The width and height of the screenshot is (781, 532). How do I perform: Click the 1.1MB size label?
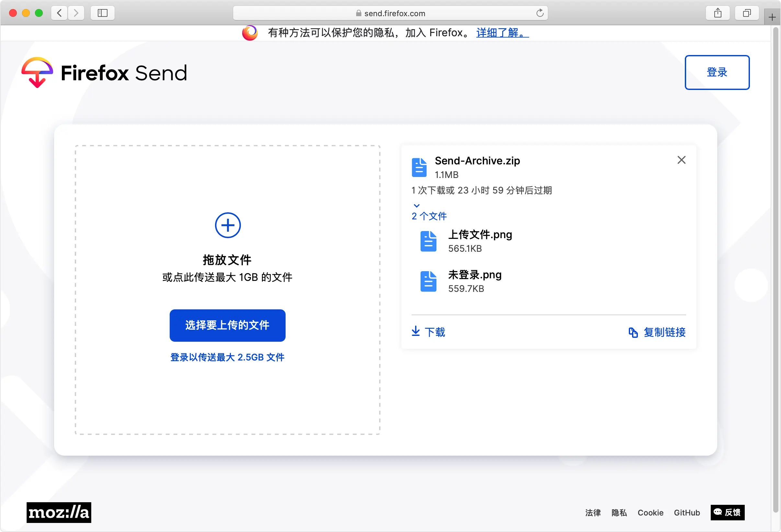[x=446, y=175]
